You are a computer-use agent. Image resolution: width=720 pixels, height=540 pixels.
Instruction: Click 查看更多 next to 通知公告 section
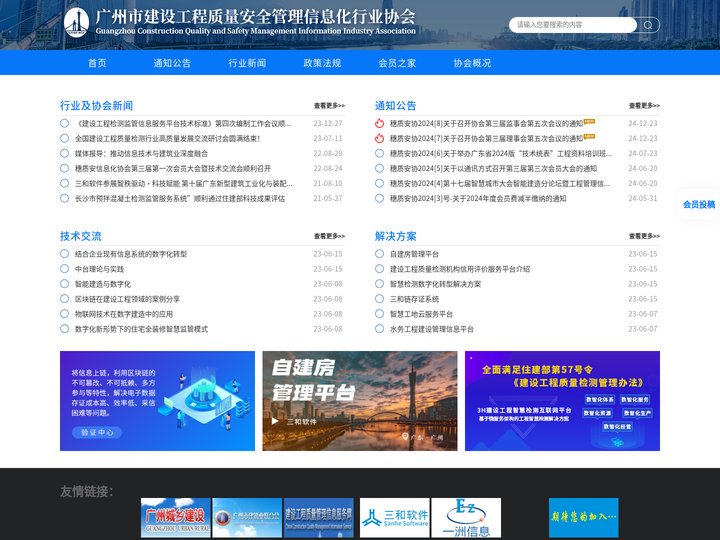point(644,106)
